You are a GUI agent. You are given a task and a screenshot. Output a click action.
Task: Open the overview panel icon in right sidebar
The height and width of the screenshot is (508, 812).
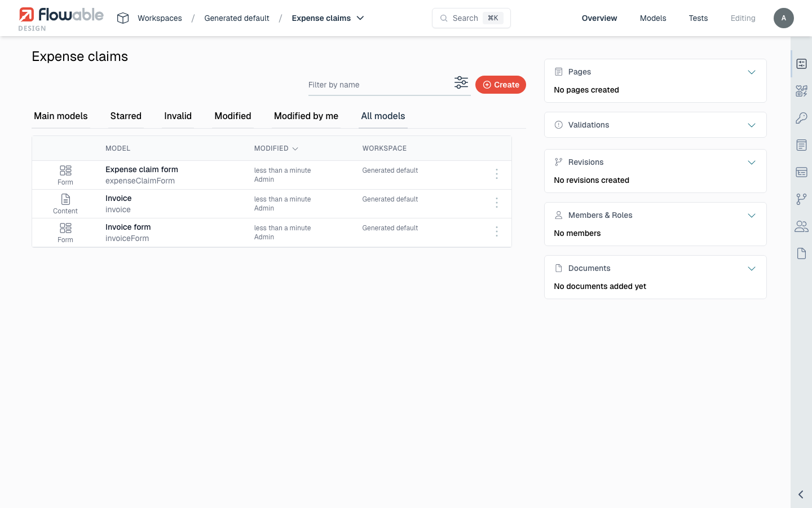coord(801,64)
